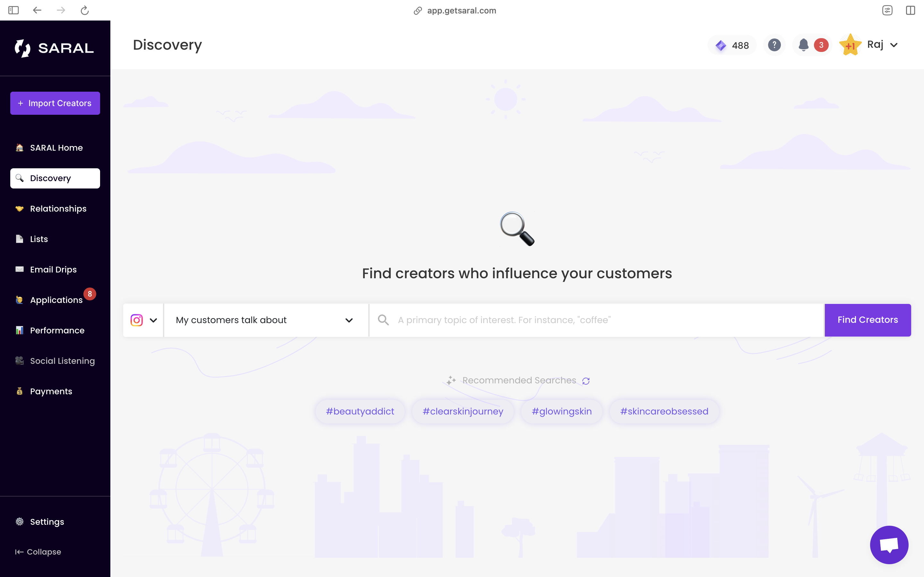Click the Find Creators button
The image size is (924, 577).
[868, 320]
